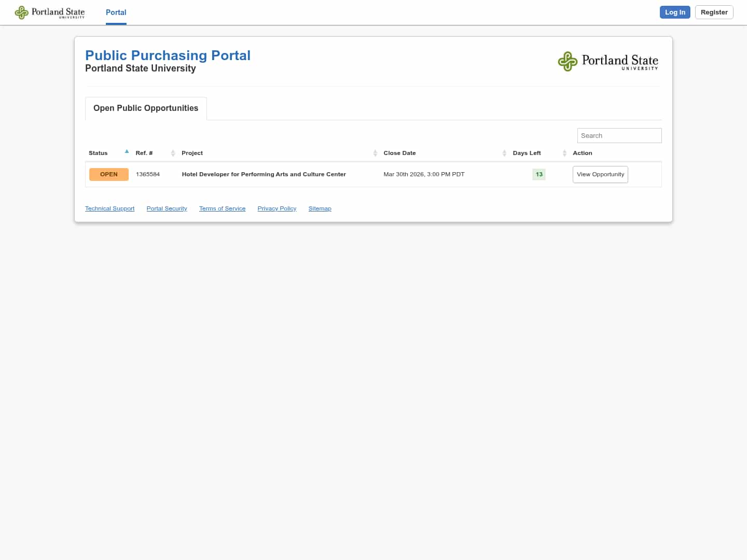The image size is (747, 560).
Task: Click the Register button
Action: pos(714,12)
